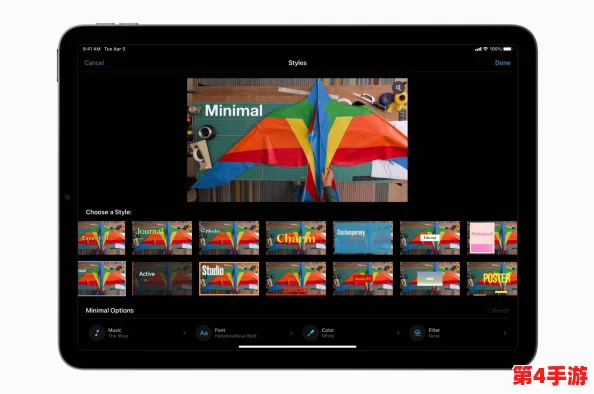The image size is (594, 394).
Task: Tap the home indicator bar
Action: [x=297, y=346]
